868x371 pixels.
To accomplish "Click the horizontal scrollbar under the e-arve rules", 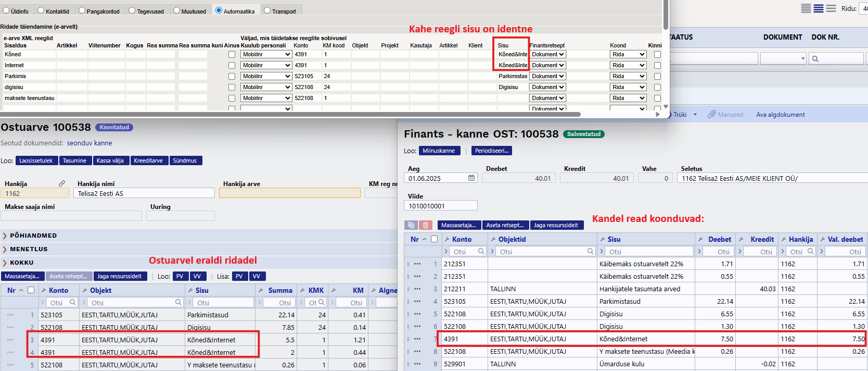I will coord(290,114).
